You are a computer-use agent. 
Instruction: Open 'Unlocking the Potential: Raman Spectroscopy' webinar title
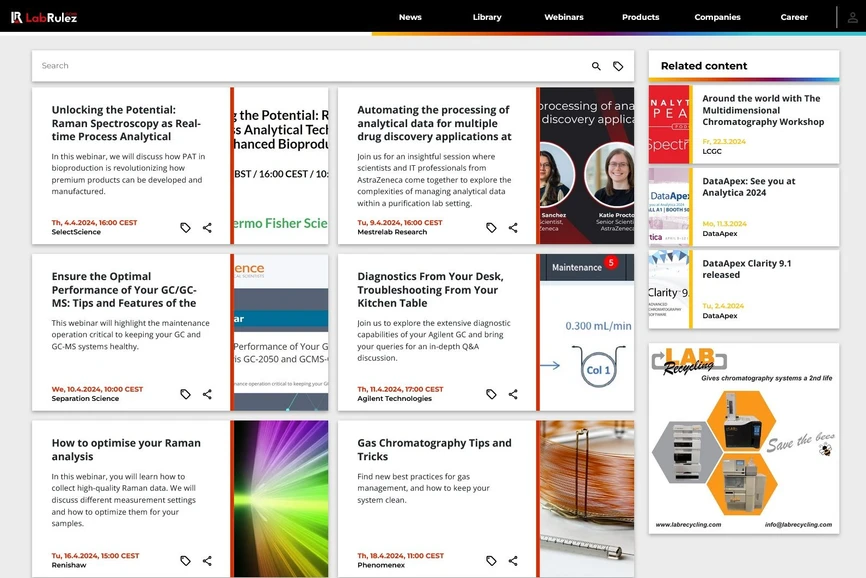click(x=126, y=123)
